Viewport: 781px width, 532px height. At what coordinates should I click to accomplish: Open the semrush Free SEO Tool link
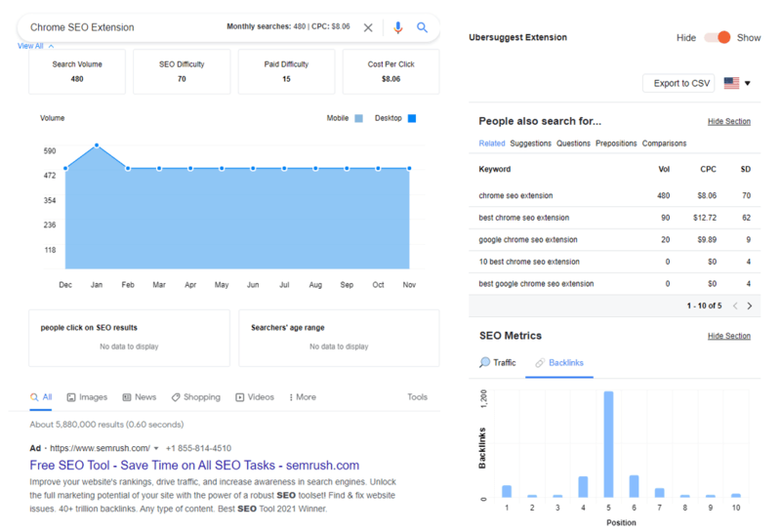click(194, 465)
